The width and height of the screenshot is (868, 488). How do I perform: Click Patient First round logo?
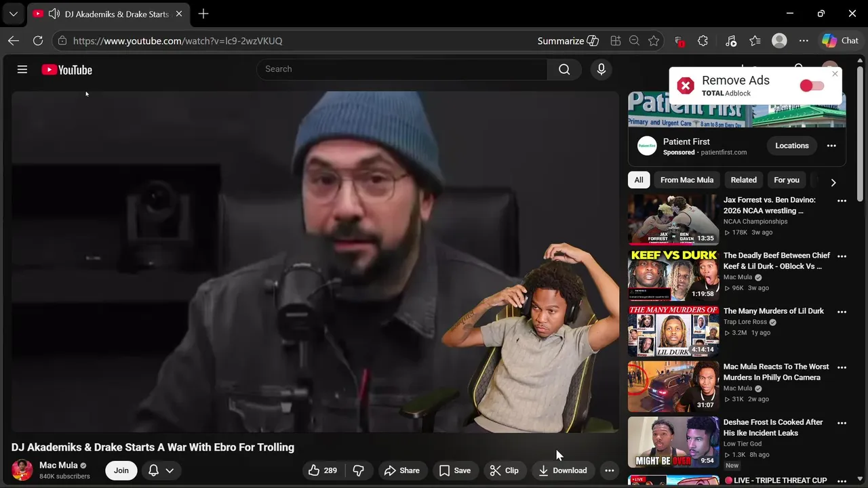pos(647,146)
